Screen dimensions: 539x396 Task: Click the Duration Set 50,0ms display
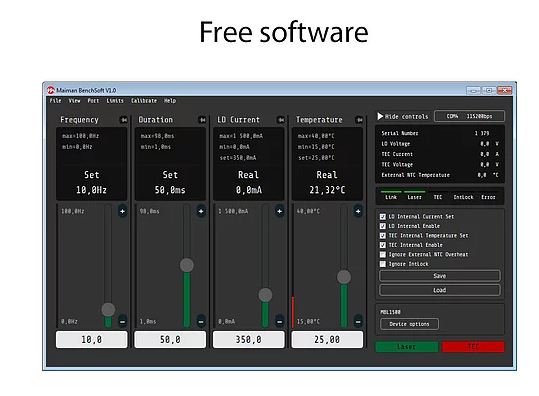(x=170, y=182)
